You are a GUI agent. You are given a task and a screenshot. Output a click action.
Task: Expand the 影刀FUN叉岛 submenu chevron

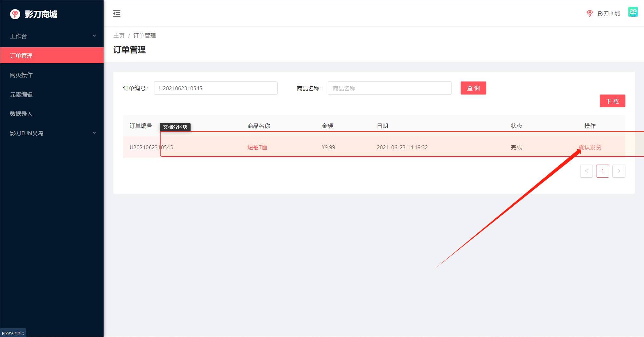pyautogui.click(x=94, y=133)
